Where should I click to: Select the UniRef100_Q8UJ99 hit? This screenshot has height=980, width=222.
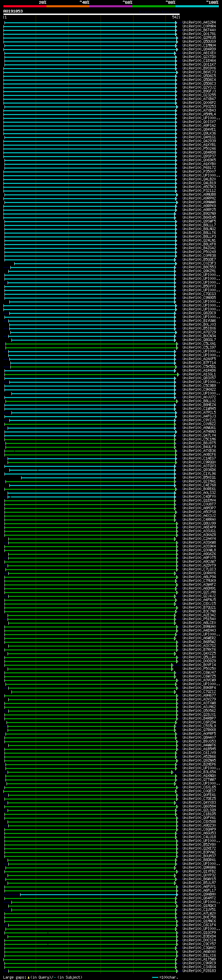tap(199, 524)
